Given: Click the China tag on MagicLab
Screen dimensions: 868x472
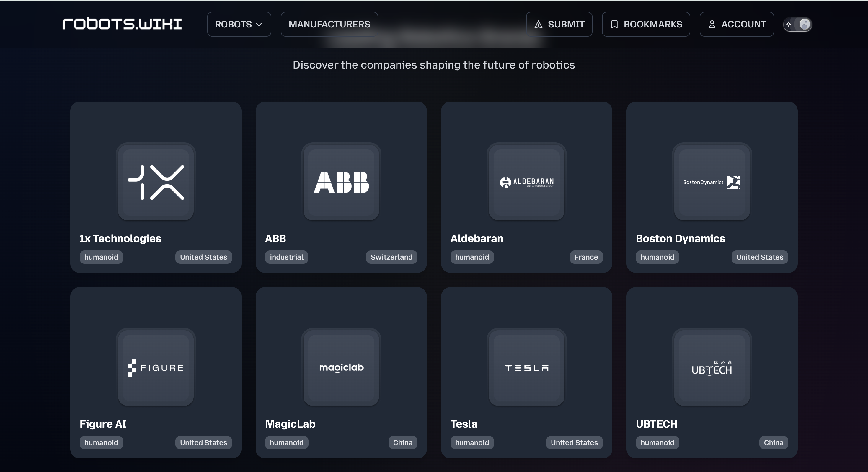Looking at the screenshot, I should 402,443.
